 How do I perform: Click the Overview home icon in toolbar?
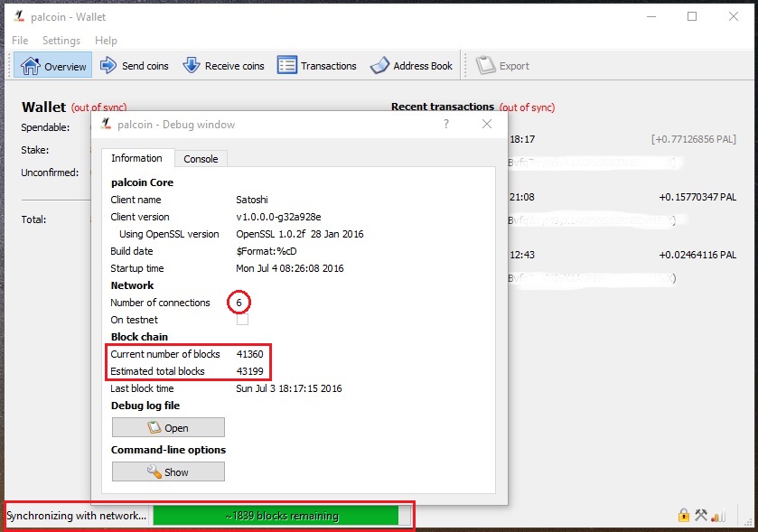(32, 66)
